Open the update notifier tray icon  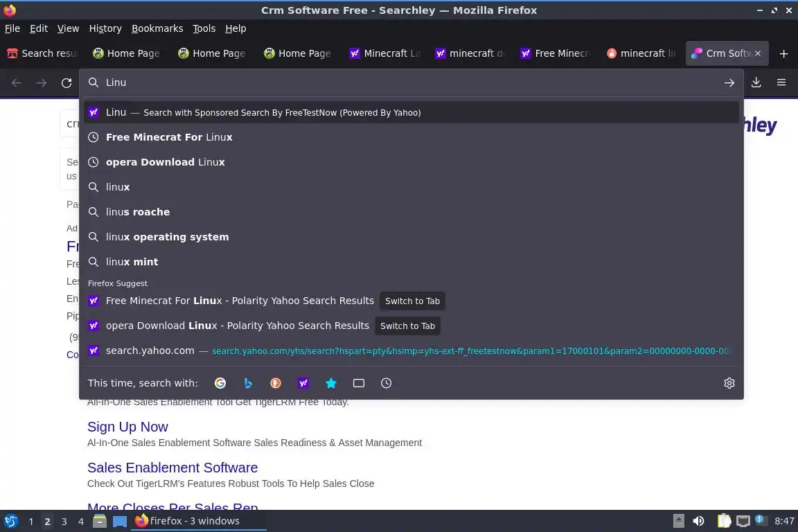pyautogui.click(x=761, y=520)
